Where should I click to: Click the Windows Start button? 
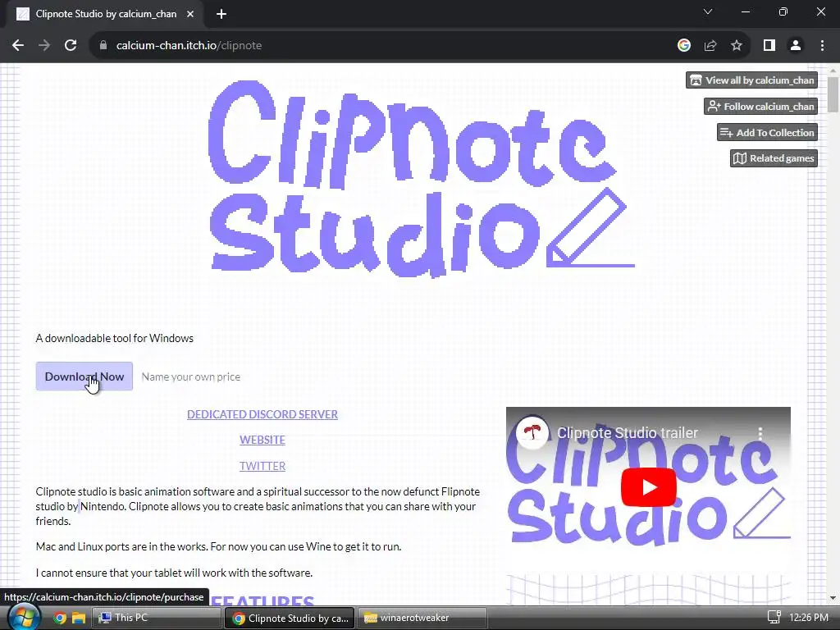[24, 617]
